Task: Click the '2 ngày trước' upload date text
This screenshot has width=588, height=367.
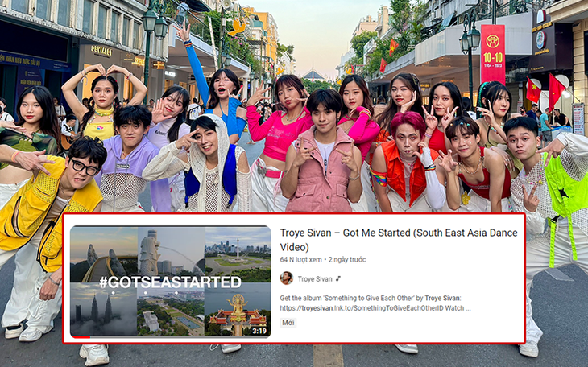Action: (x=346, y=260)
